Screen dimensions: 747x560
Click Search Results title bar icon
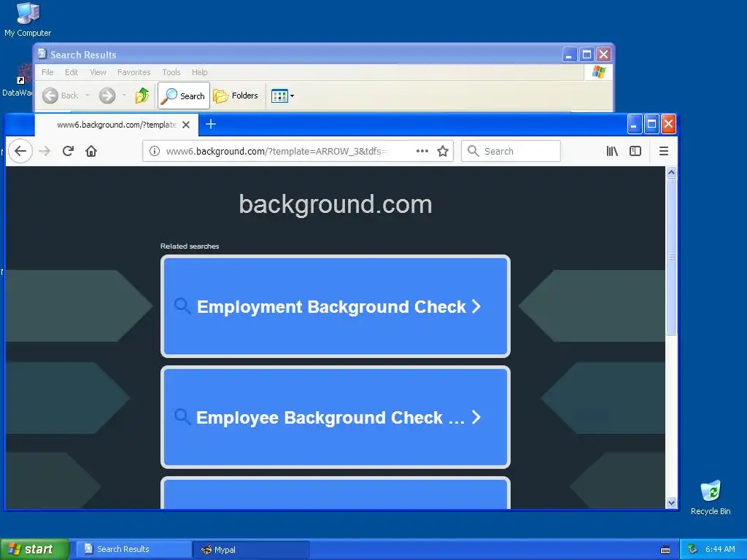coord(42,54)
